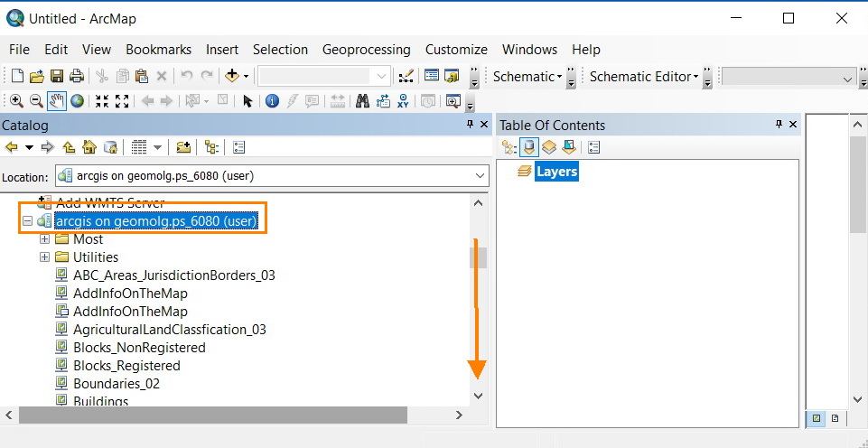The height and width of the screenshot is (448, 868).
Task: Click the Catalog horizontal scrollbar thumb
Action: [212, 415]
